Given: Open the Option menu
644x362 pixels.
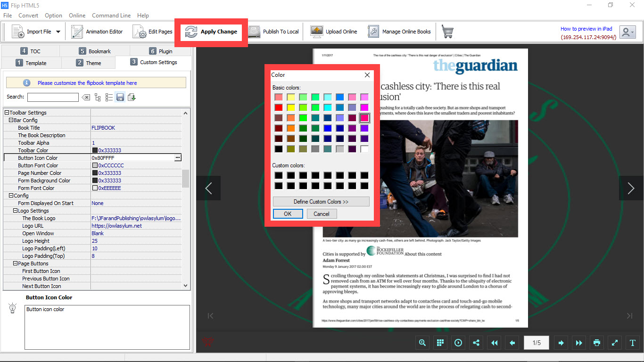Looking at the screenshot, I should (53, 16).
